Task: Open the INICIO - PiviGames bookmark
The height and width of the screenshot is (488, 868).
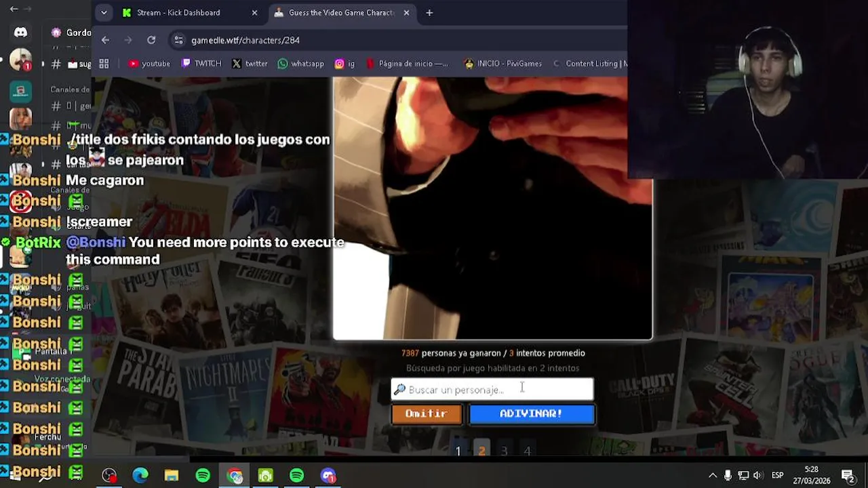Action: pyautogui.click(x=502, y=63)
